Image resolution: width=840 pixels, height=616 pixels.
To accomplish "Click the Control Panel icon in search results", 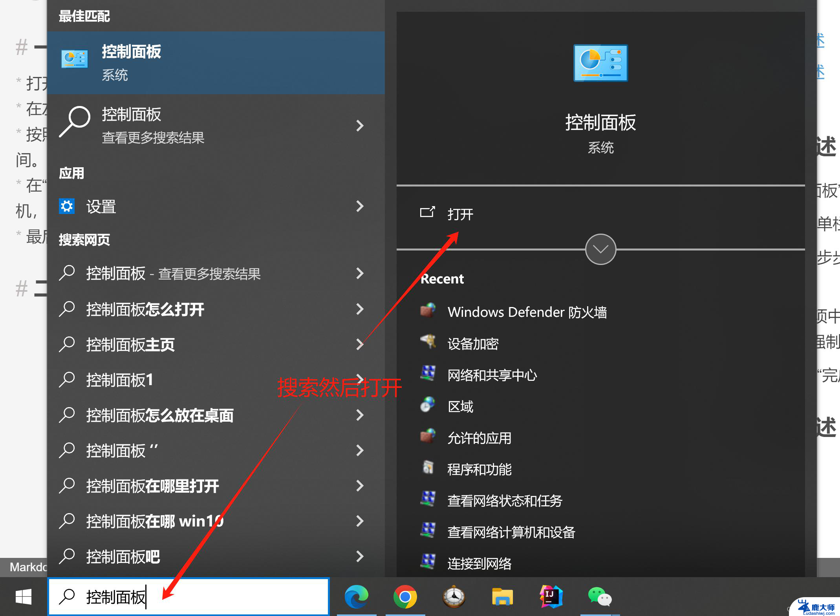I will pos(74,60).
